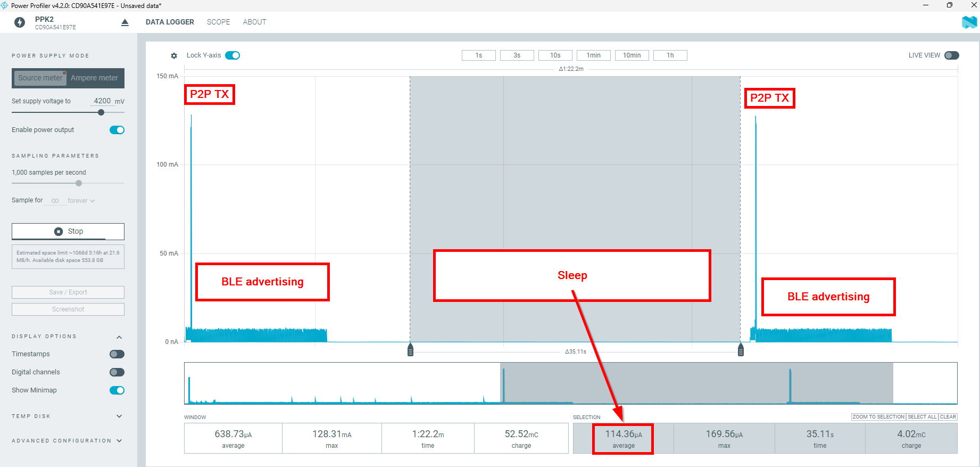Click the supply voltage input field
Image resolution: width=980 pixels, height=467 pixels.
click(x=102, y=101)
